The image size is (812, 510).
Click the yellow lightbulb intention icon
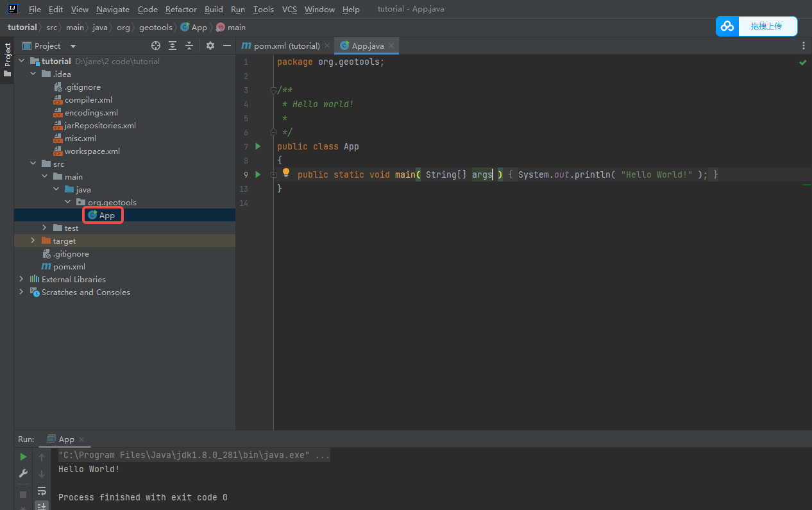tap(286, 173)
